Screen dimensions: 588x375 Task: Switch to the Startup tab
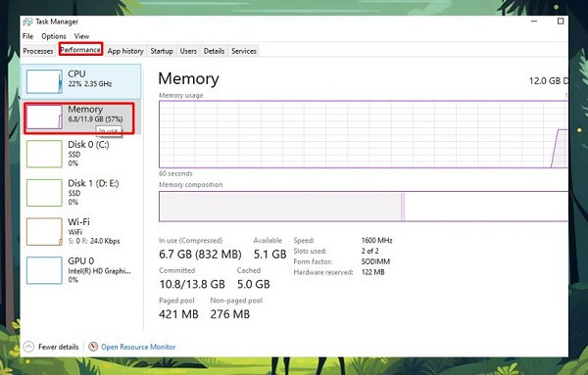[x=162, y=51]
